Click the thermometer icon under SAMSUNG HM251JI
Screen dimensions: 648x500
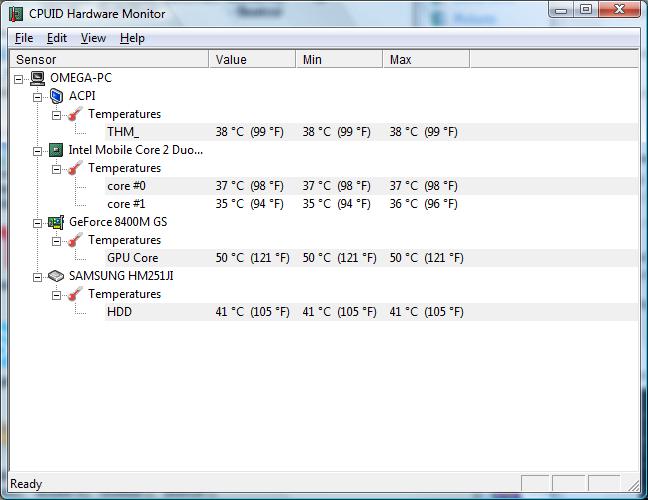[x=75, y=294]
